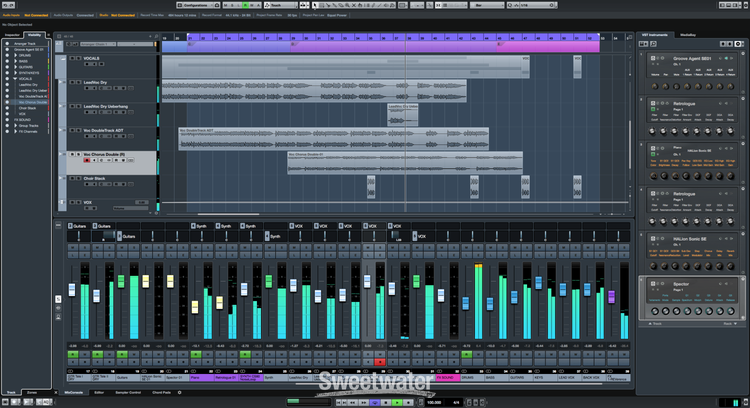The width and height of the screenshot is (750, 408).
Task: Open the Bar grid type dropdown
Action: point(486,5)
